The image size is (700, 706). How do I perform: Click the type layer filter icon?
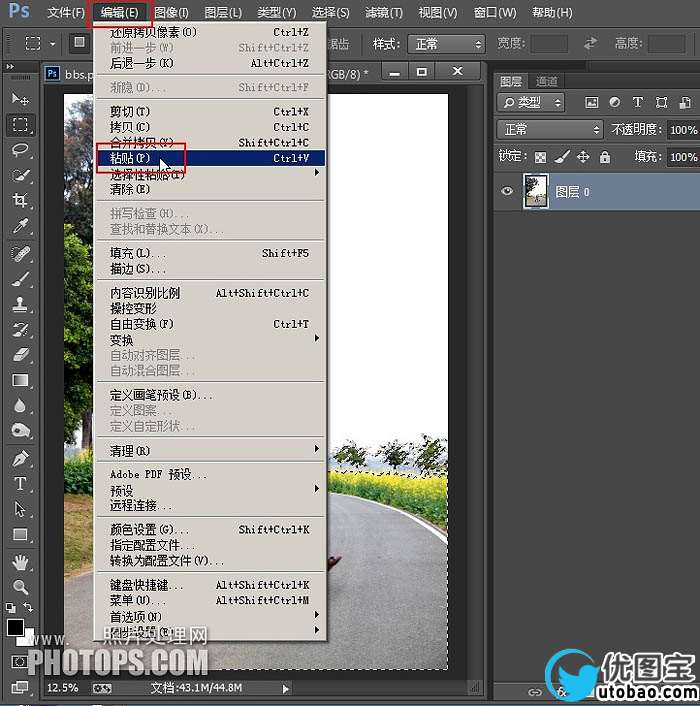(x=637, y=103)
